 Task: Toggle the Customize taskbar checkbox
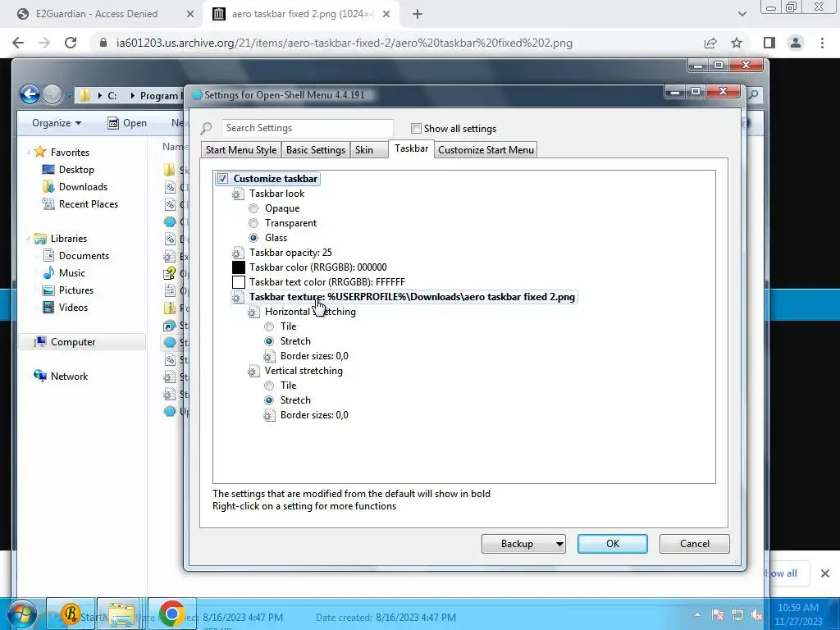[x=222, y=179]
